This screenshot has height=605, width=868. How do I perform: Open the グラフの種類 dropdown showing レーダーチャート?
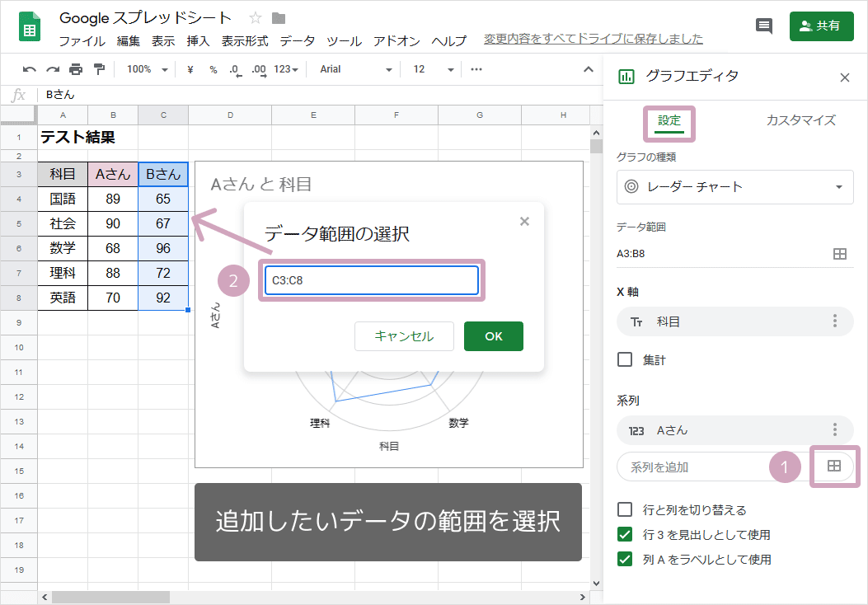point(734,187)
